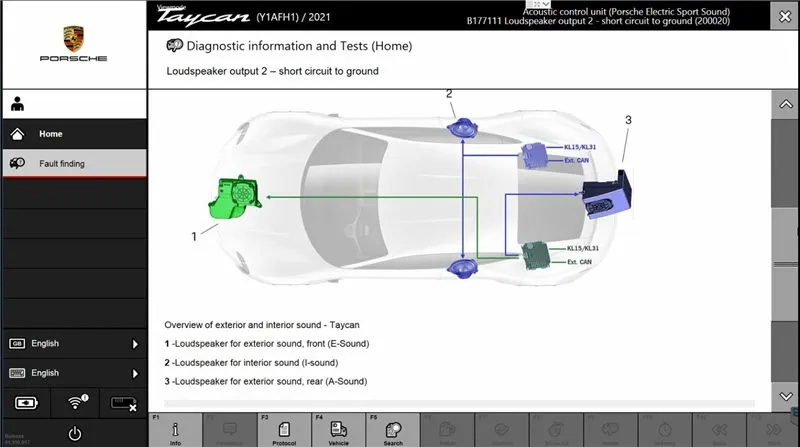Select the Fault finding menu item
The height and width of the screenshot is (447, 800).
click(74, 163)
